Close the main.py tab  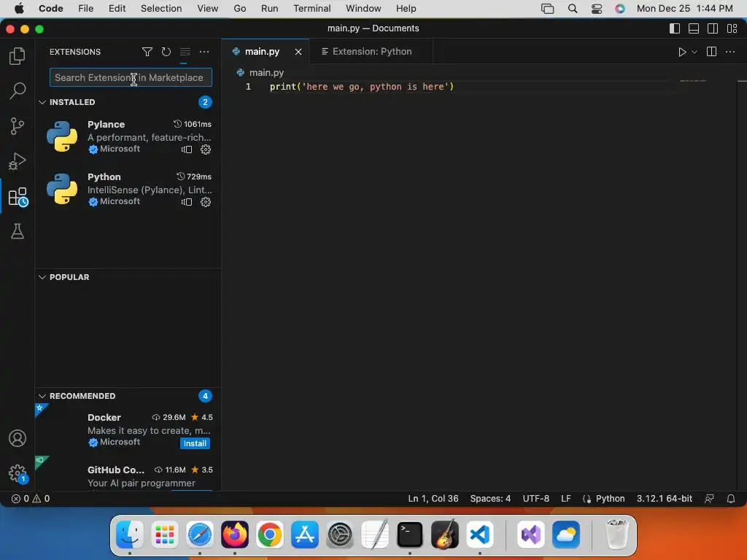[298, 52]
